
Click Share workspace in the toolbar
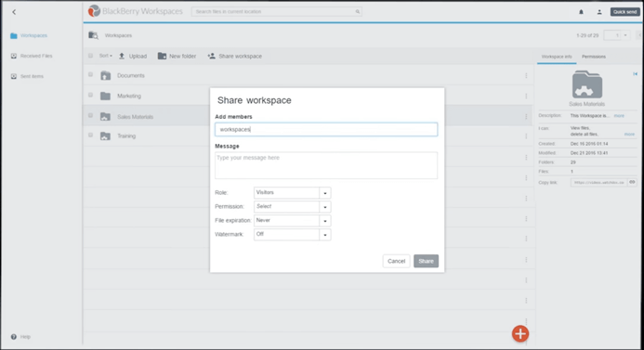(234, 57)
